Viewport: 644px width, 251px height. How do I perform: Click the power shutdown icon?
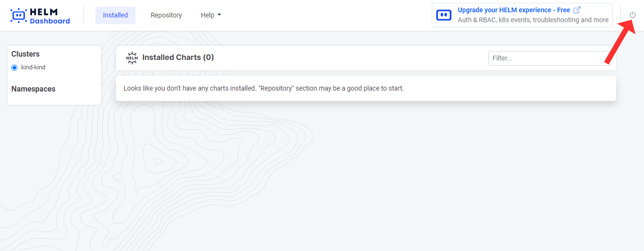coord(633,15)
